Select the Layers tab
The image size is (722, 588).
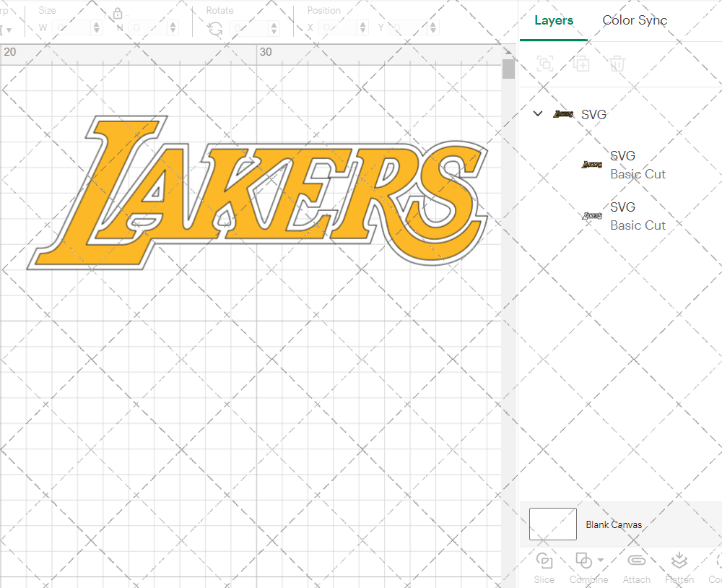(x=554, y=20)
